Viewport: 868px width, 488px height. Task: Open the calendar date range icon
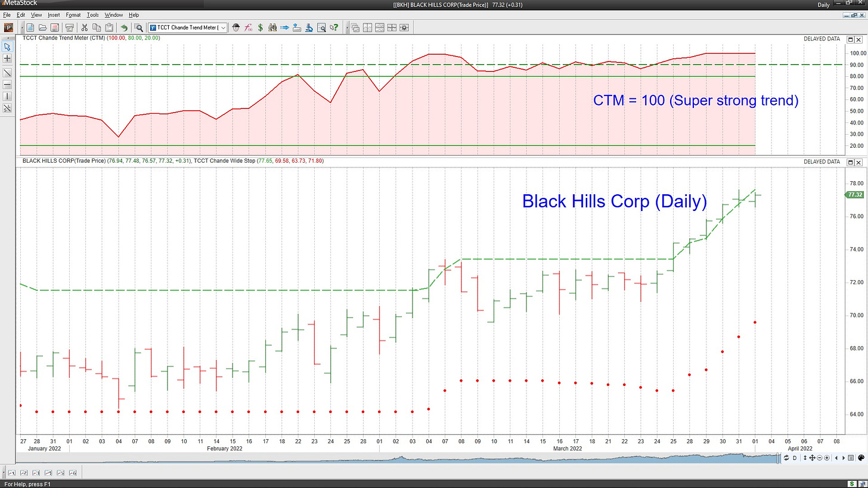(x=851, y=458)
